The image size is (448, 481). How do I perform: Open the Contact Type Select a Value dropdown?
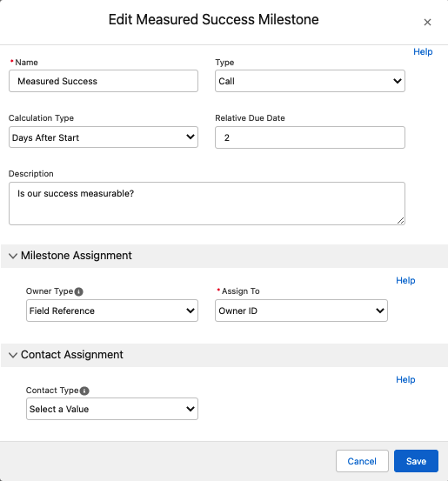coord(112,409)
